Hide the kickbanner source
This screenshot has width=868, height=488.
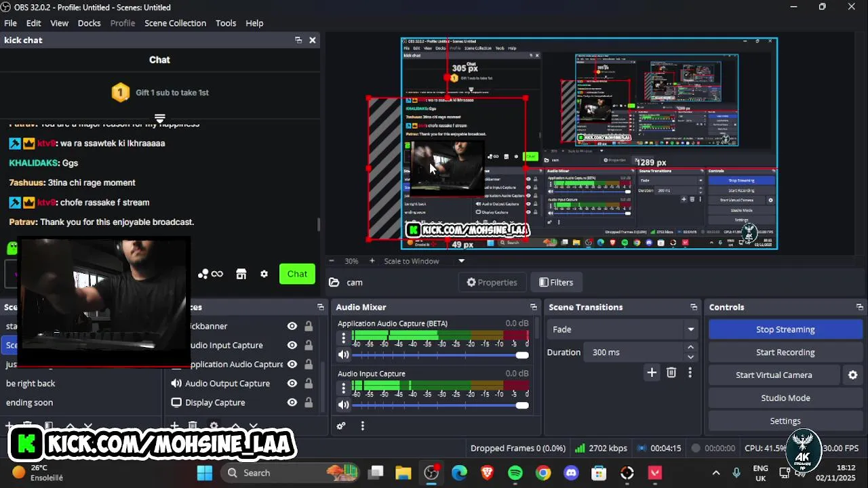292,326
